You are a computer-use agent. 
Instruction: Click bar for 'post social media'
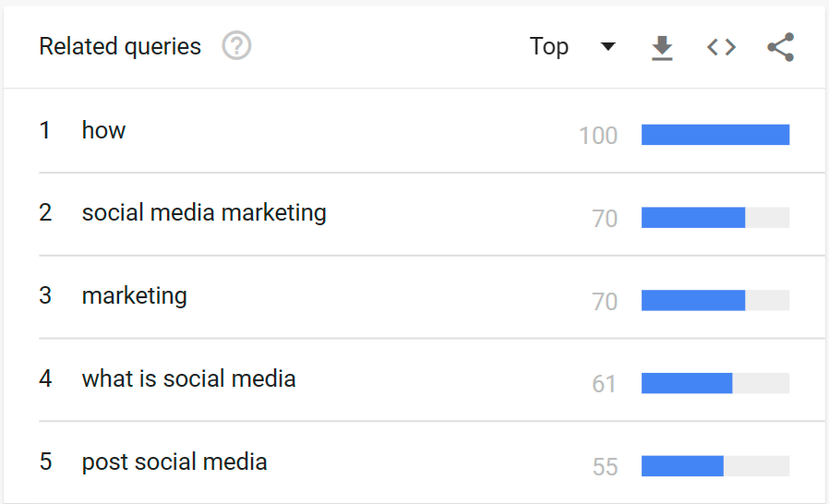tap(682, 466)
